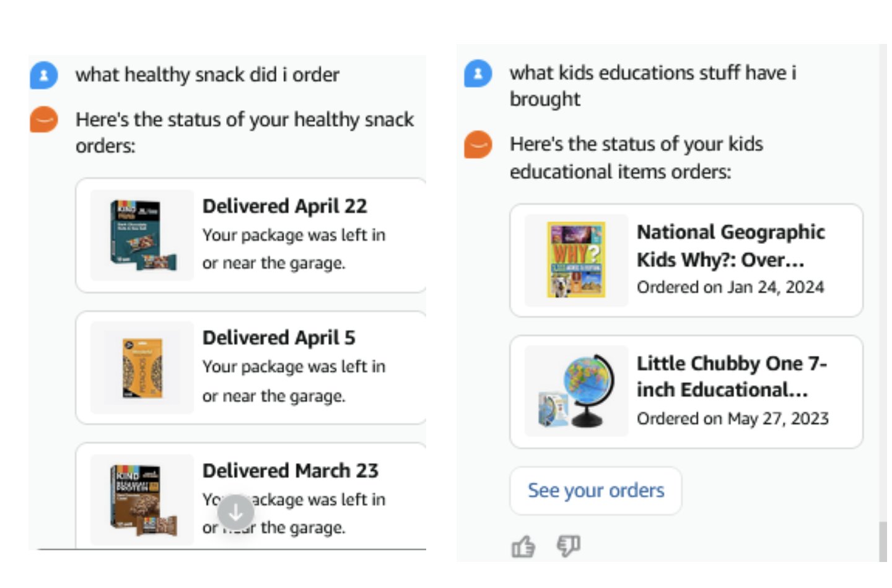Click the See your orders button
The width and height of the screenshot is (892, 588).
595,490
